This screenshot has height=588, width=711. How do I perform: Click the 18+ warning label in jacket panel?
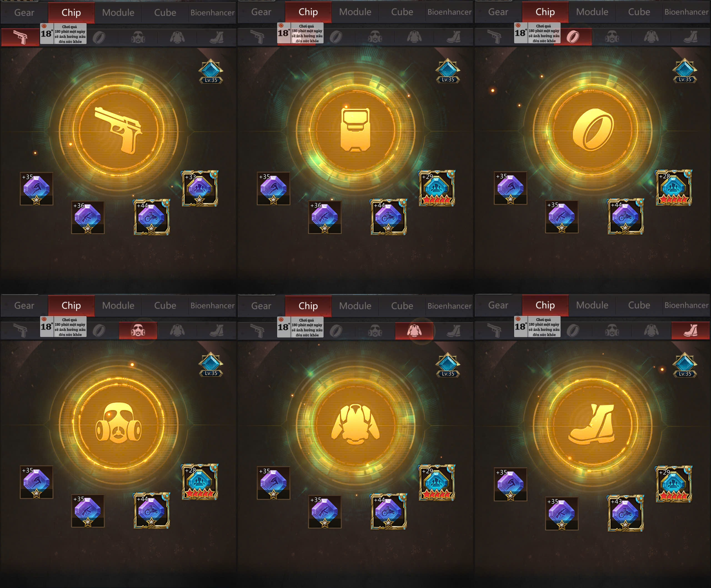[x=300, y=327]
